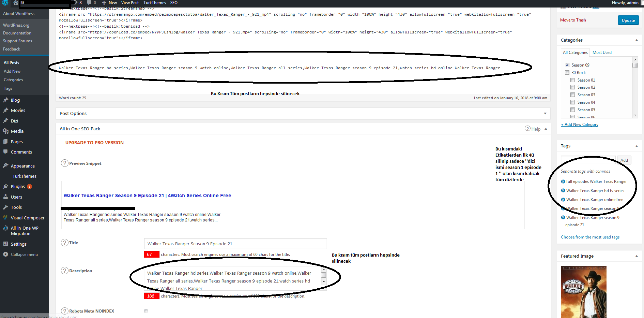The width and height of the screenshot is (644, 318).
Task: Check the 30 Rock category
Action: (567, 72)
